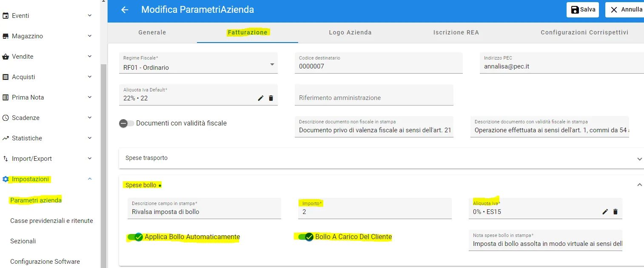Collapse the Spese bollo panel chevron
Viewport: 644px width, 268px height.
click(x=639, y=185)
